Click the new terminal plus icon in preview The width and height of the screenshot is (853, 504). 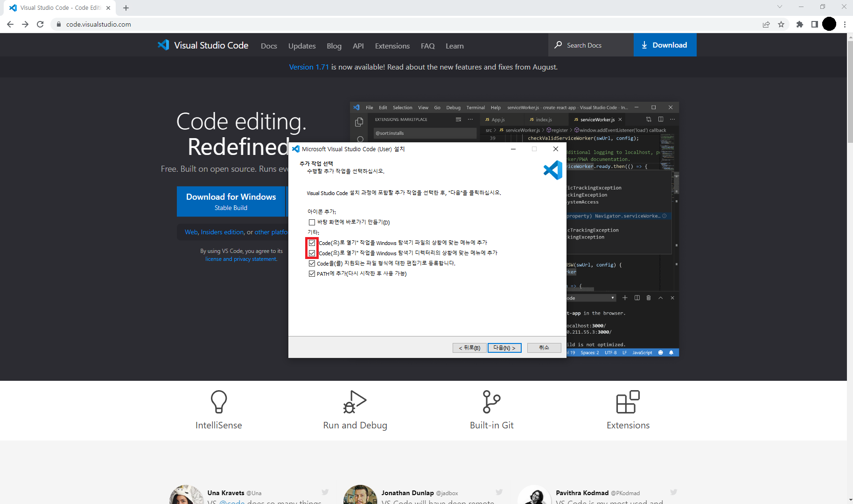click(x=625, y=298)
